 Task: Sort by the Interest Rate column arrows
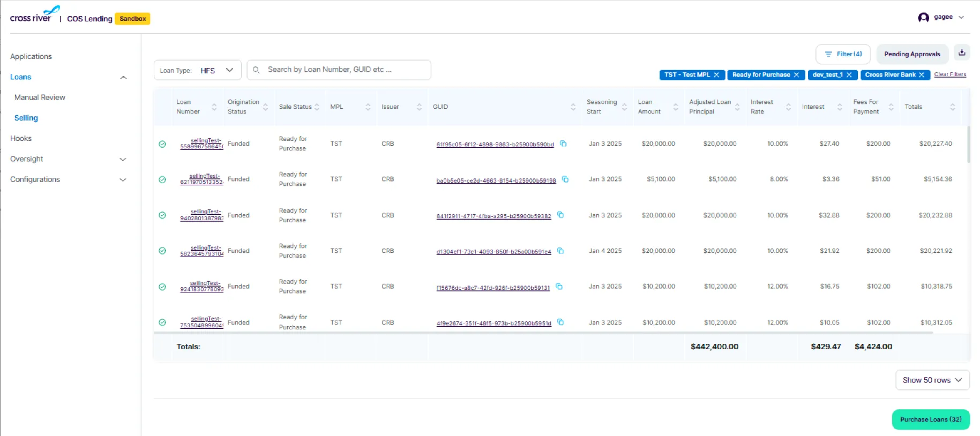pyautogui.click(x=788, y=107)
